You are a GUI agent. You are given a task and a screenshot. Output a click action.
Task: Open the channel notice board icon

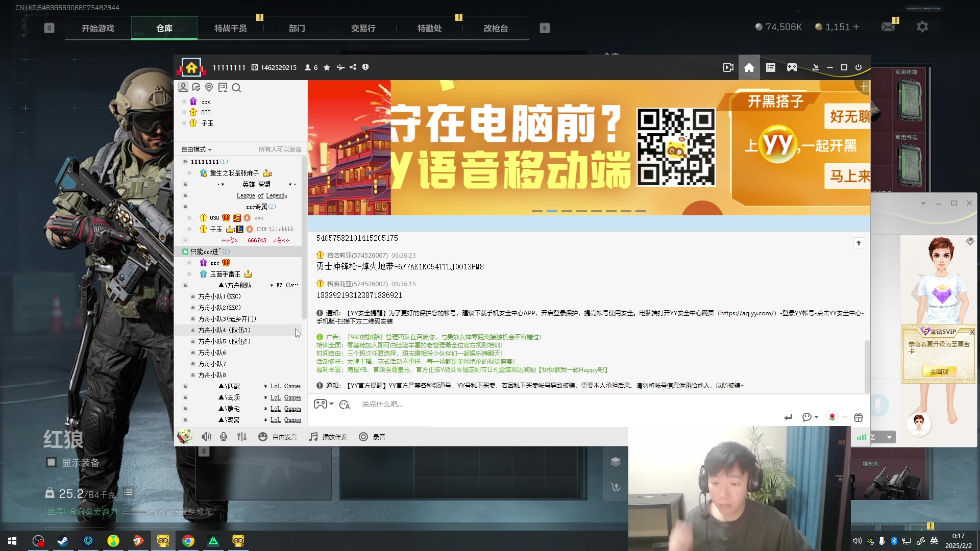click(223, 87)
